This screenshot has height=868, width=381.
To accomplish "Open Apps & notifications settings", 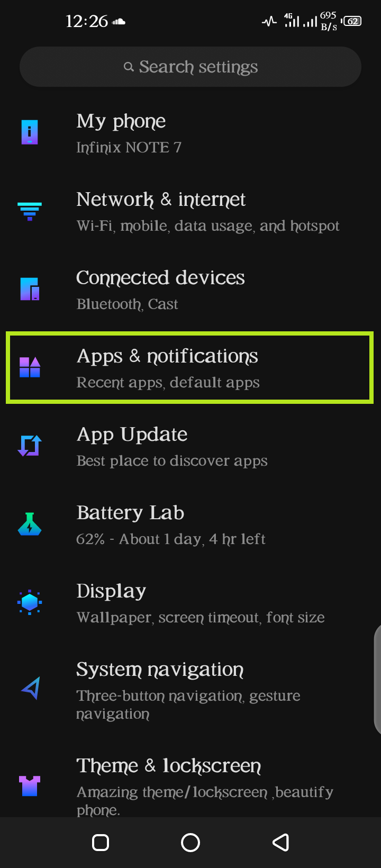I will click(190, 368).
